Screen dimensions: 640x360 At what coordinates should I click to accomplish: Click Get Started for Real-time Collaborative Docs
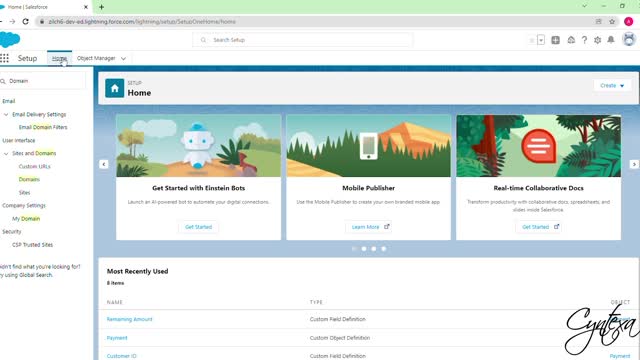pyautogui.click(x=539, y=227)
